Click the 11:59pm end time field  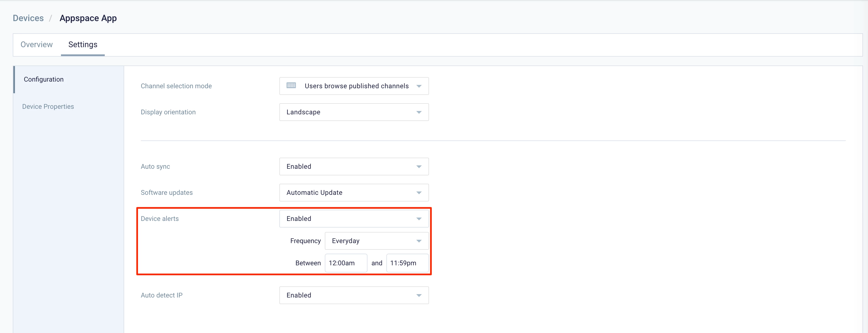tap(407, 263)
